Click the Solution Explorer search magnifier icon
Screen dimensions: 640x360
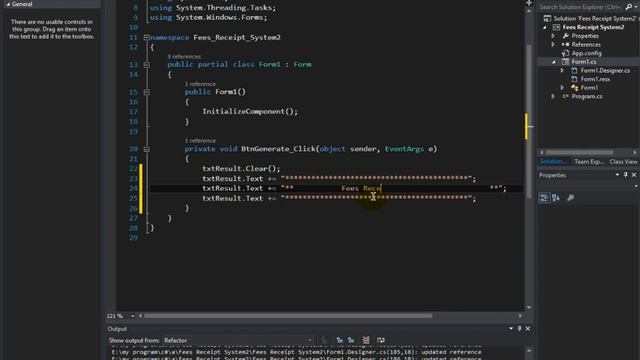coord(629,7)
